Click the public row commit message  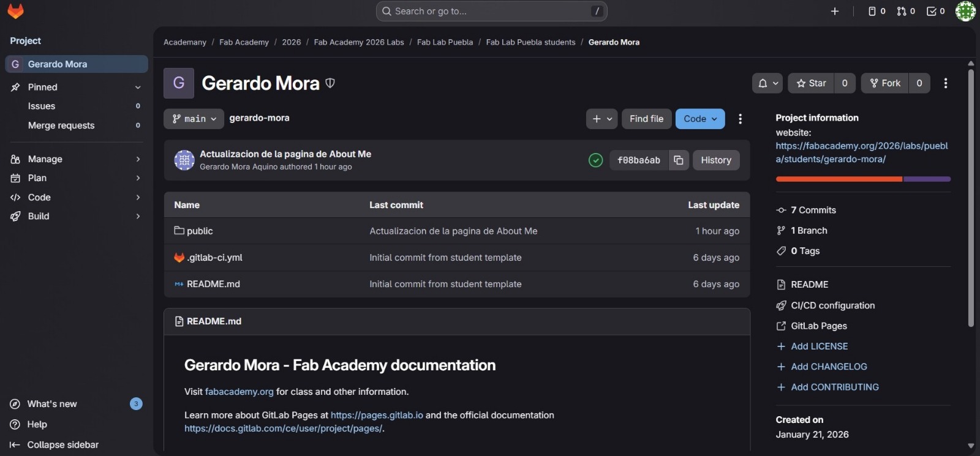point(453,231)
